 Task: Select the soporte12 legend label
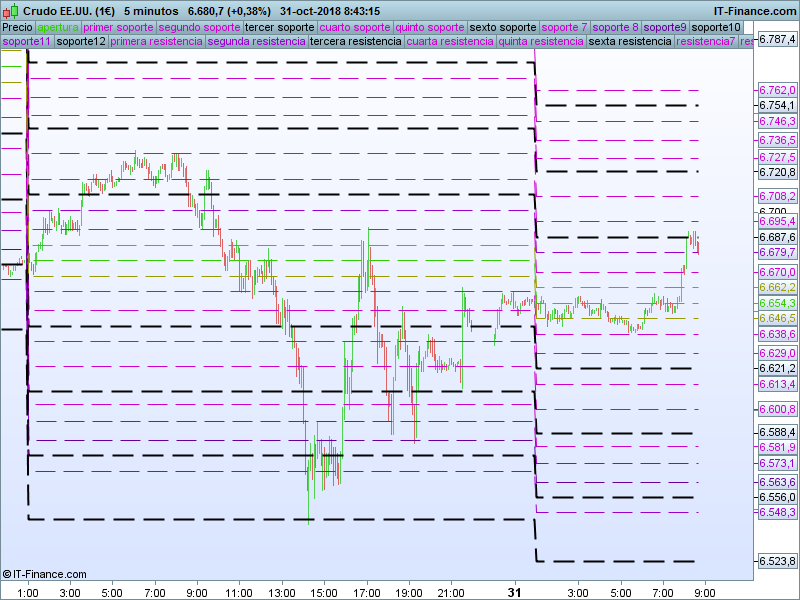tap(81, 41)
